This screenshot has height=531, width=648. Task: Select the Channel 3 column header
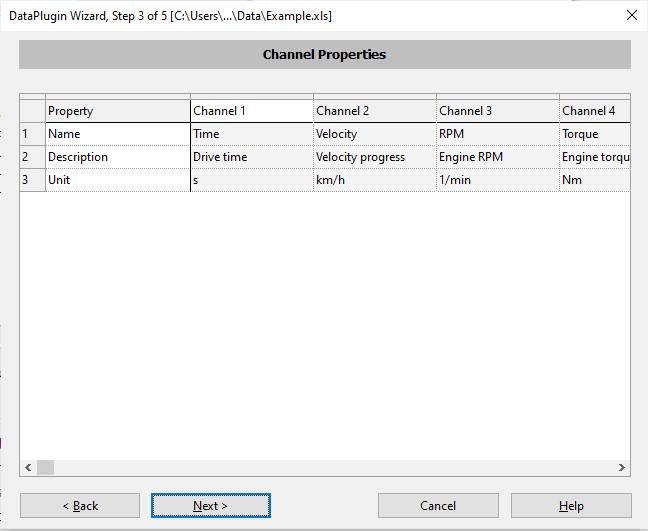(x=497, y=111)
